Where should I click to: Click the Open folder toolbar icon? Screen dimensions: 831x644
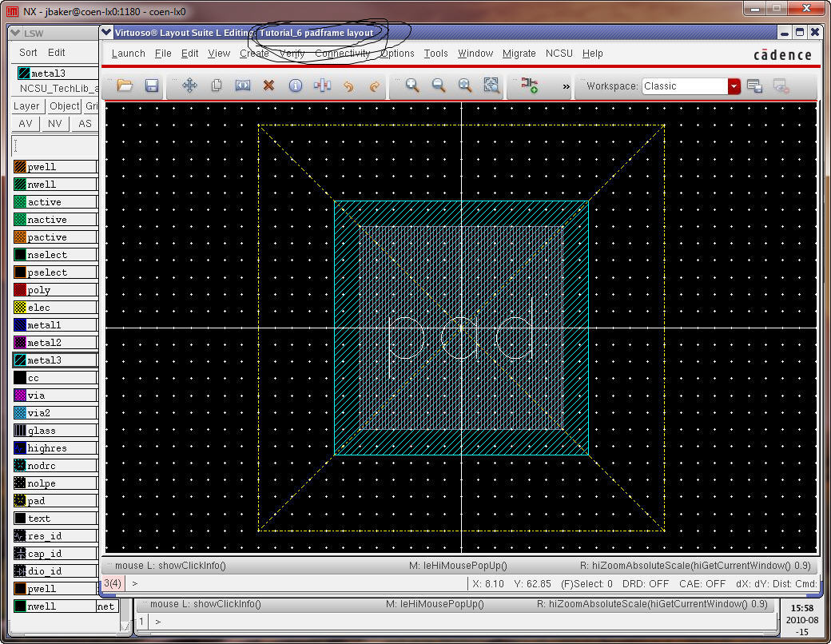(125, 85)
